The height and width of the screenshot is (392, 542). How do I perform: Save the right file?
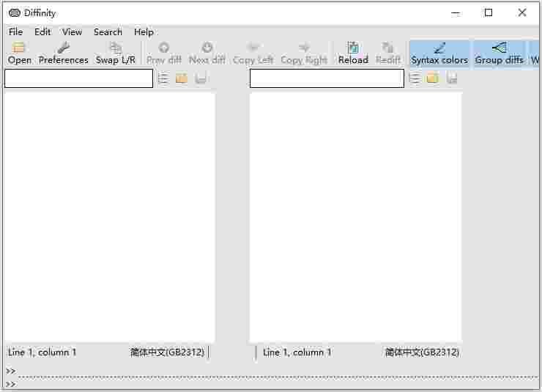coord(452,78)
